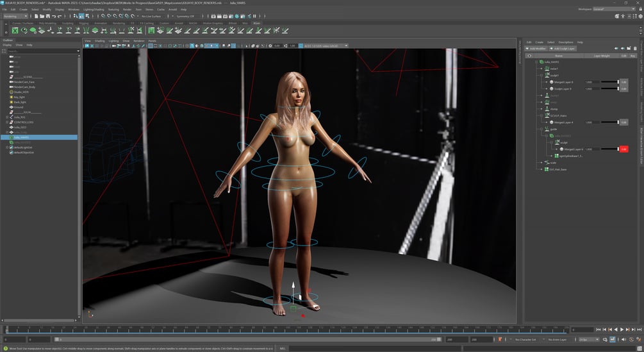The image size is (644, 352).
Task: Click the sculpt1 modifier icon in the XGen editor
Action: (x=547, y=75)
